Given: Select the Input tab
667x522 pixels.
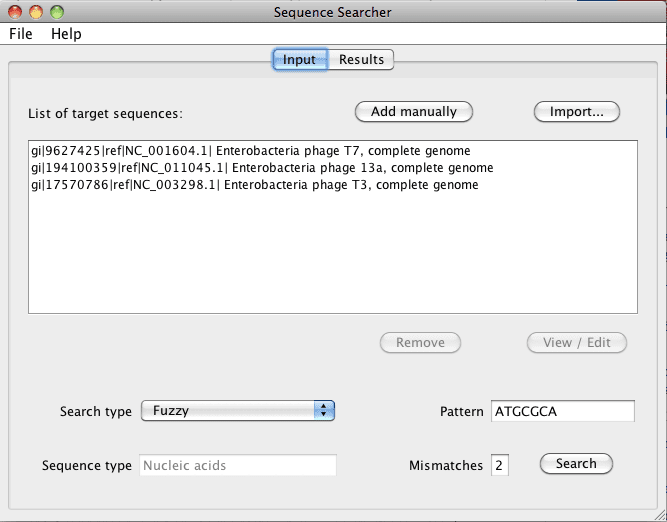Looking at the screenshot, I should (x=299, y=60).
